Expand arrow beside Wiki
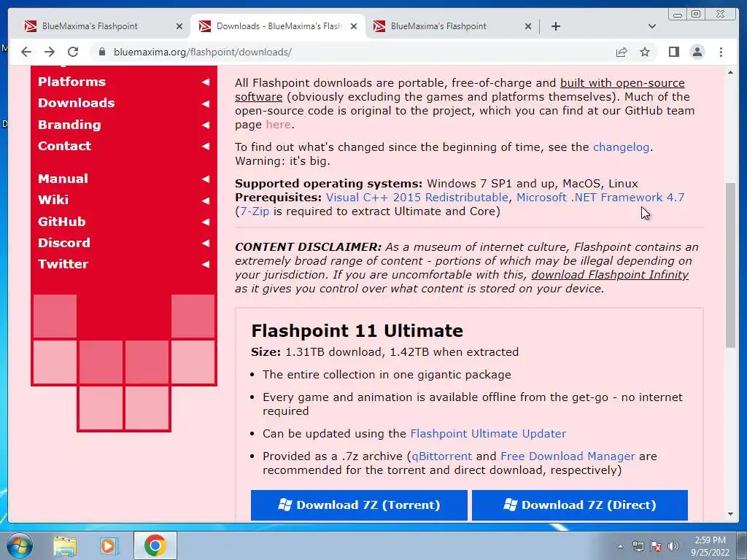Image resolution: width=747 pixels, height=560 pixels. click(x=206, y=201)
